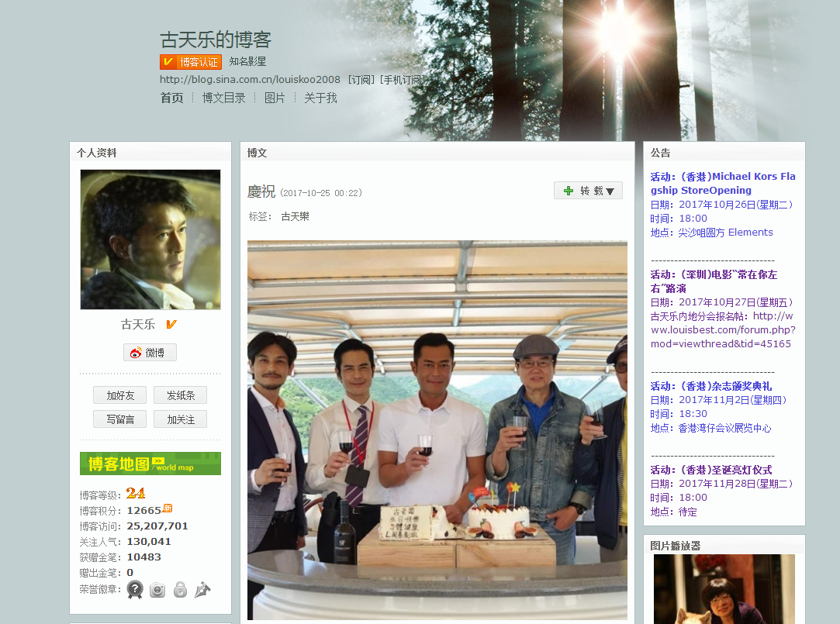This screenshot has height=624, width=840.
Task: Click the orange V icon beside 古天乐
Action: click(171, 324)
